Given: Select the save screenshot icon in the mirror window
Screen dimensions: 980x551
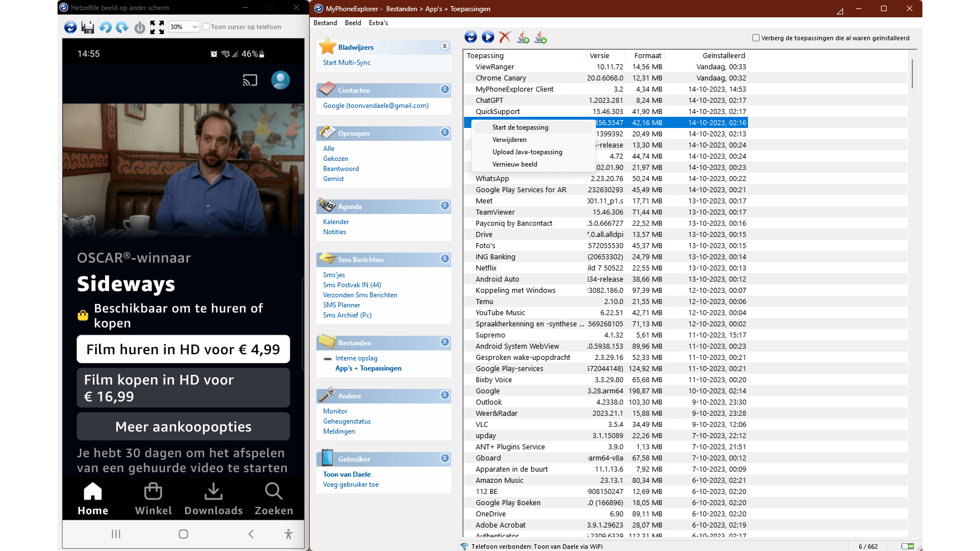Looking at the screenshot, I should pyautogui.click(x=88, y=26).
